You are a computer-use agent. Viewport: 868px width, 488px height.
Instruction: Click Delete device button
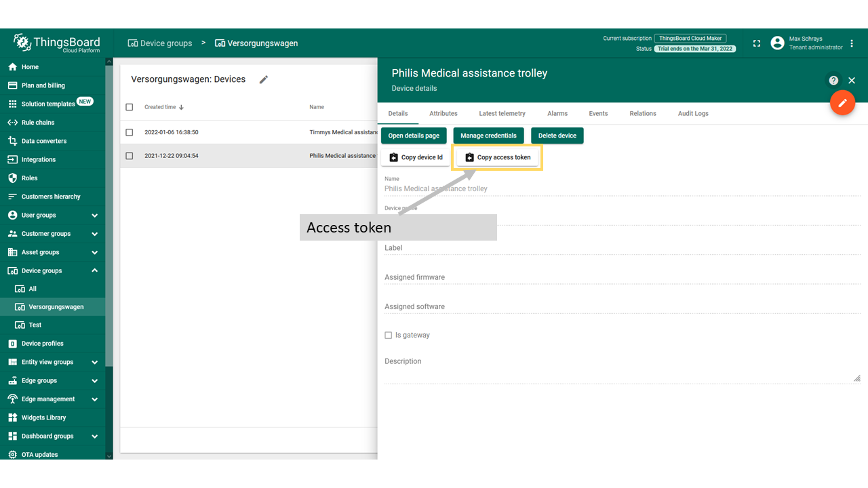[x=557, y=136]
